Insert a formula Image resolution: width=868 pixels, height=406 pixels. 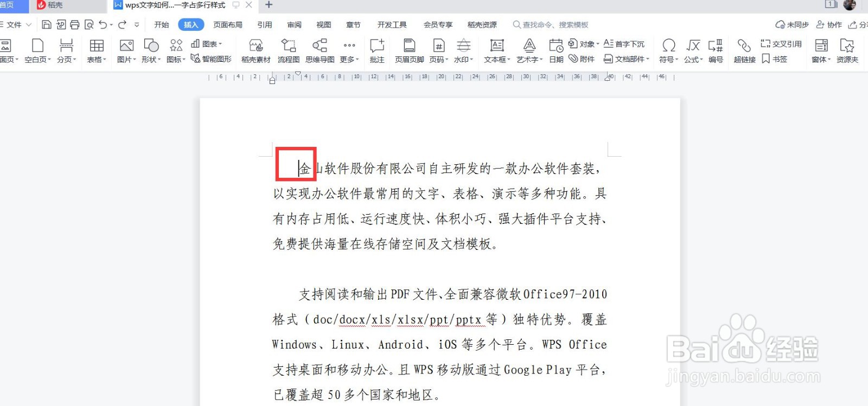(693, 51)
